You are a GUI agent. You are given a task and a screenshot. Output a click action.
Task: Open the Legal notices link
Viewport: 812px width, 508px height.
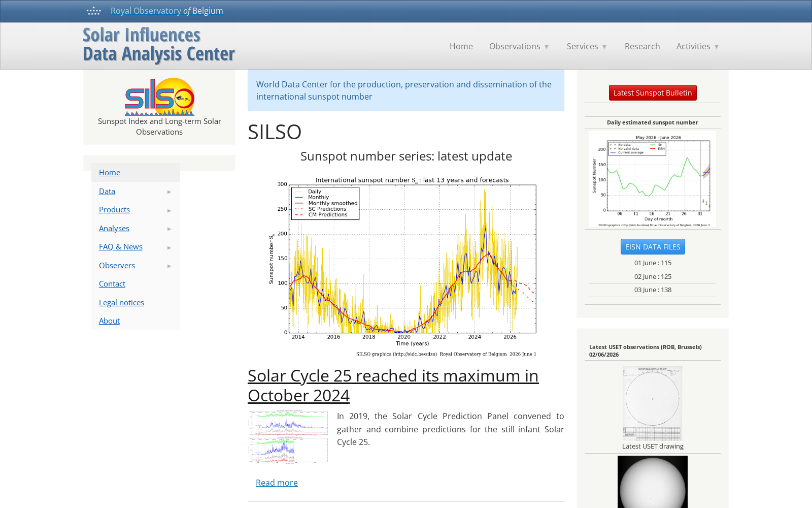(121, 302)
